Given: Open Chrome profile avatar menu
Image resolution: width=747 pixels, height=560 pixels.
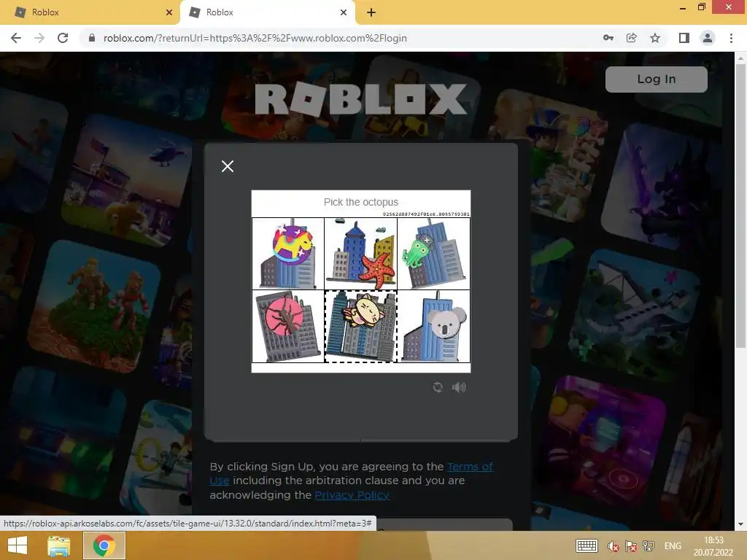Looking at the screenshot, I should point(708,38).
